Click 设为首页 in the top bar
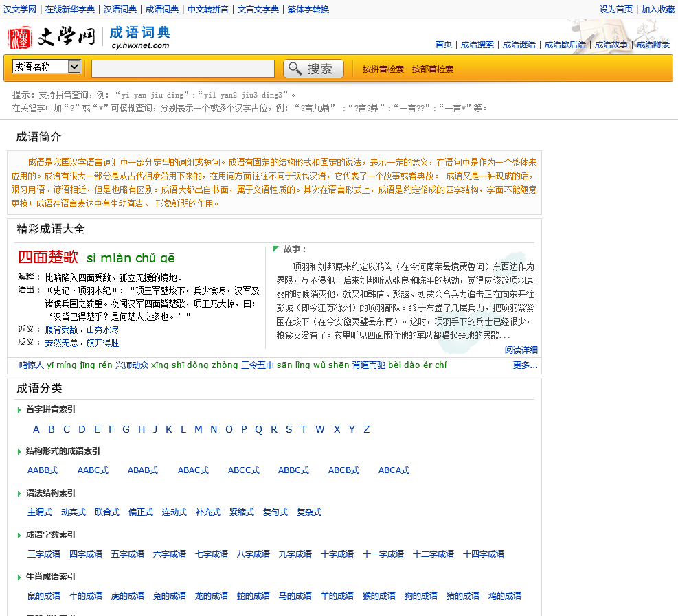The image size is (678, 616). pyautogui.click(x=615, y=10)
